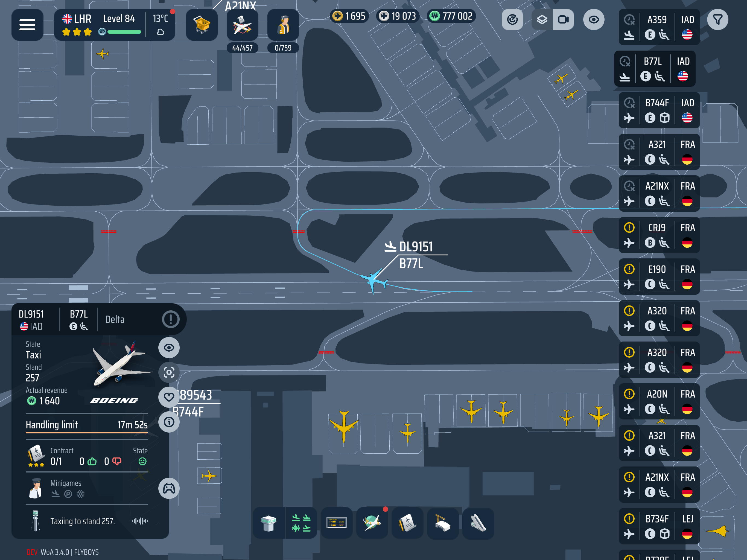Screen dimensions: 747x560
Task: Open the flight list filter
Action: tap(718, 20)
